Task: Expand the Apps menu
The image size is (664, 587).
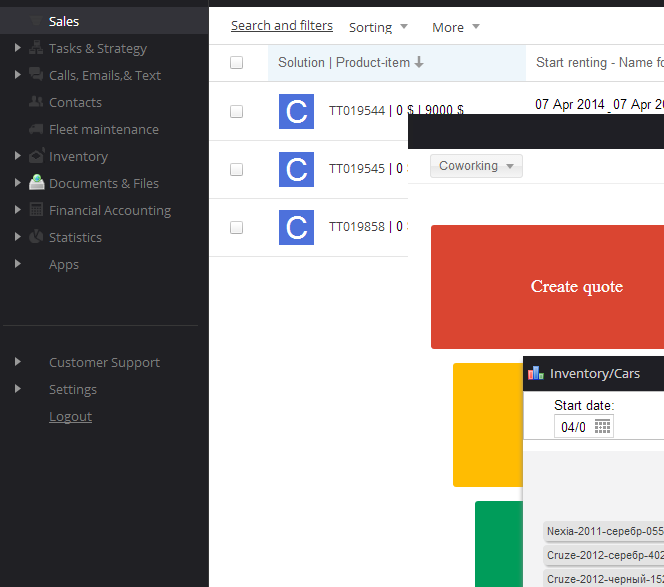Action: 17,263
